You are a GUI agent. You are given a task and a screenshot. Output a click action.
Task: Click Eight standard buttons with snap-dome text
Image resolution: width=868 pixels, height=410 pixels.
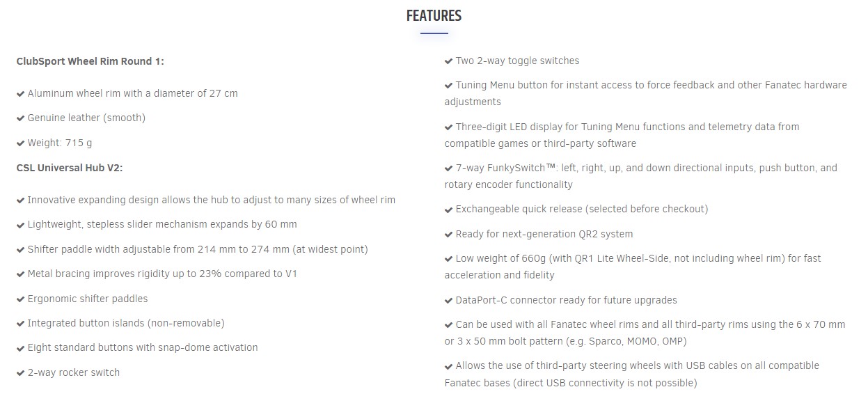point(143,347)
